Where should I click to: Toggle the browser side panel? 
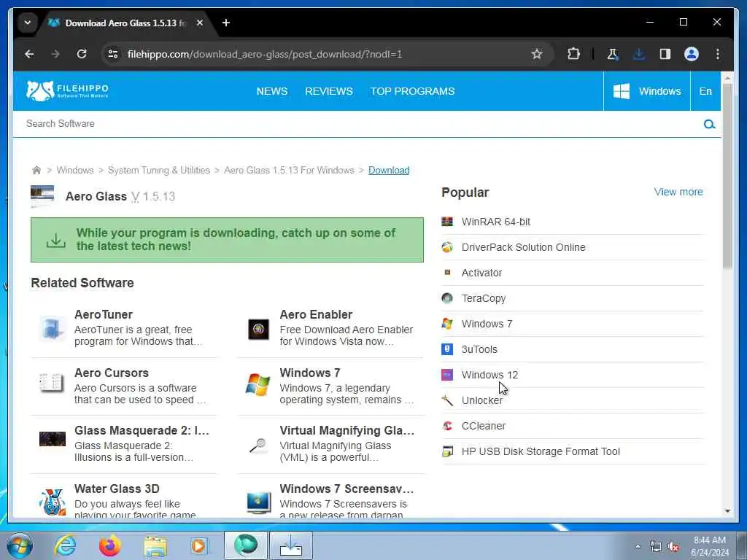pyautogui.click(x=665, y=54)
